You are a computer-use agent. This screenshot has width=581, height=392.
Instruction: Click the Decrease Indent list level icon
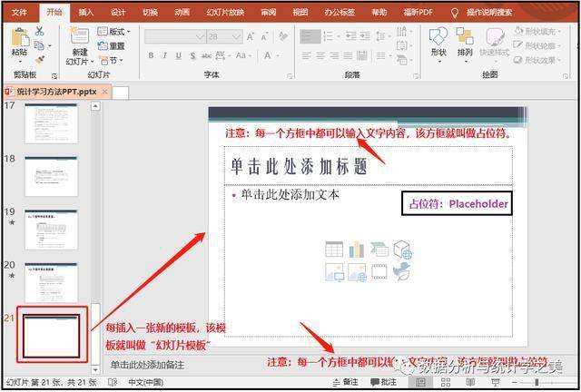pyautogui.click(x=351, y=36)
